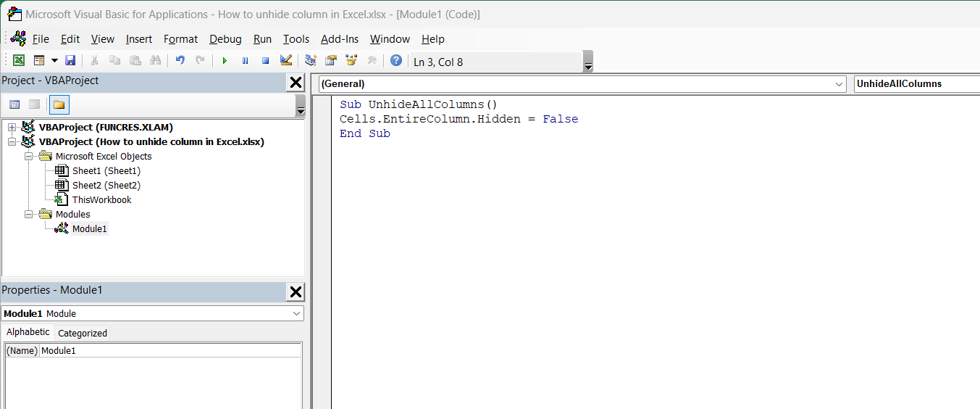980x409 pixels.
Task: Open the Insert menu
Action: [x=139, y=39]
